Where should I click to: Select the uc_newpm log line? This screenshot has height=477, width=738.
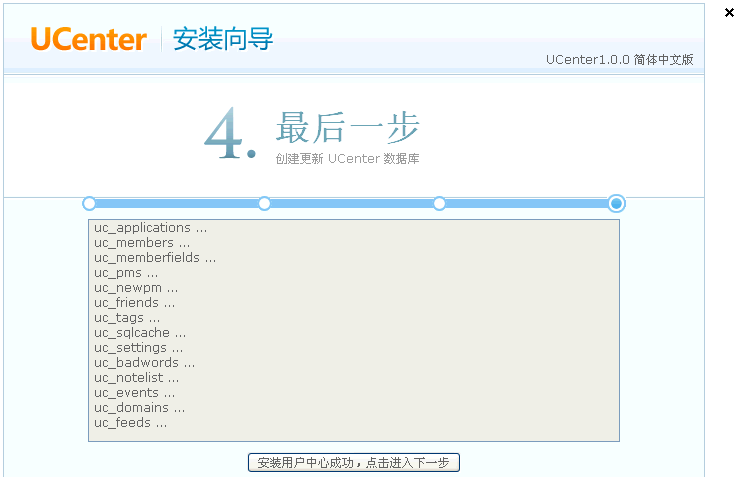[136, 288]
